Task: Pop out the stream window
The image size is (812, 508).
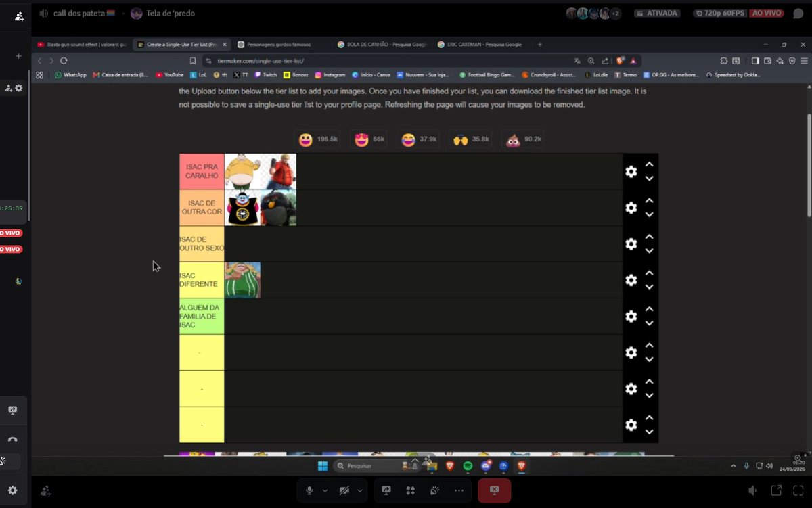Action: 776,490
